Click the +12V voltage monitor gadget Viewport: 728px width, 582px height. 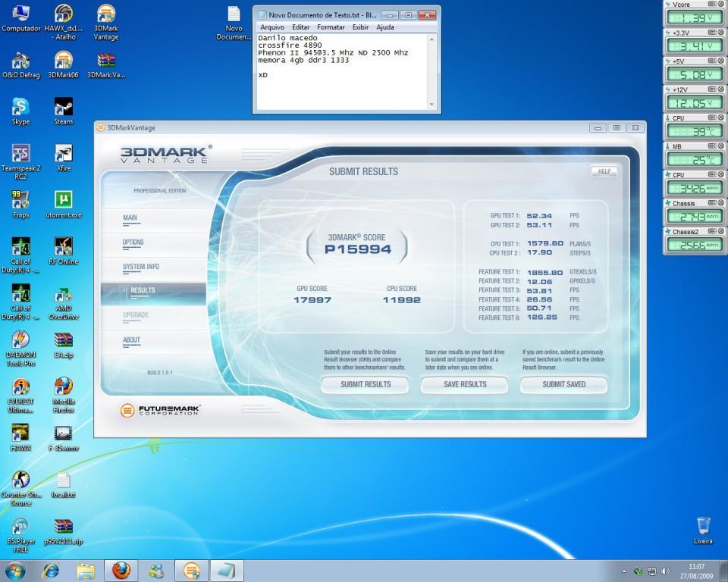click(x=694, y=99)
